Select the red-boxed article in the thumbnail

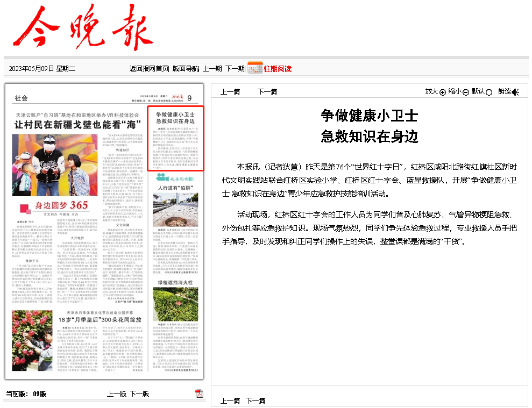175,139
